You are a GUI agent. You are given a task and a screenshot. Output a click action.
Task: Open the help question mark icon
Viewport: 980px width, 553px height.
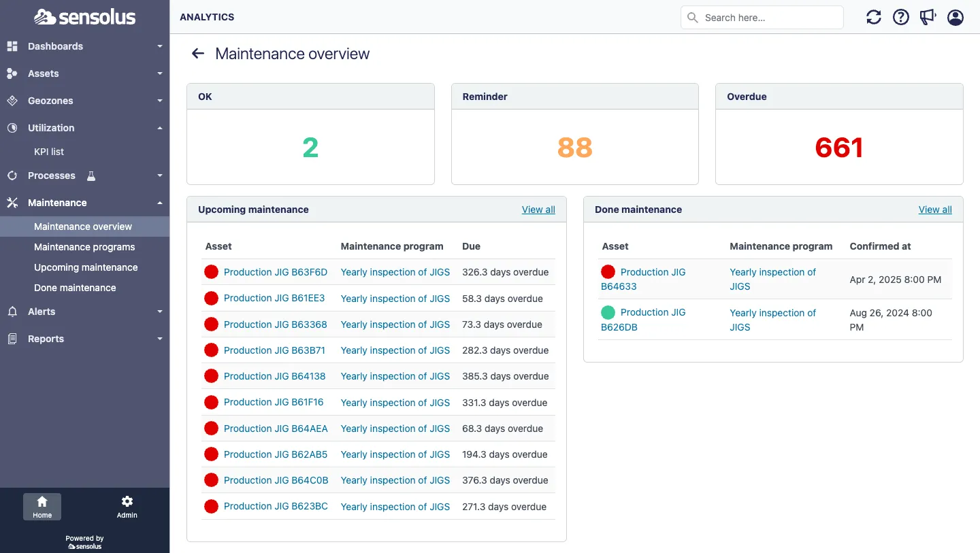[901, 18]
